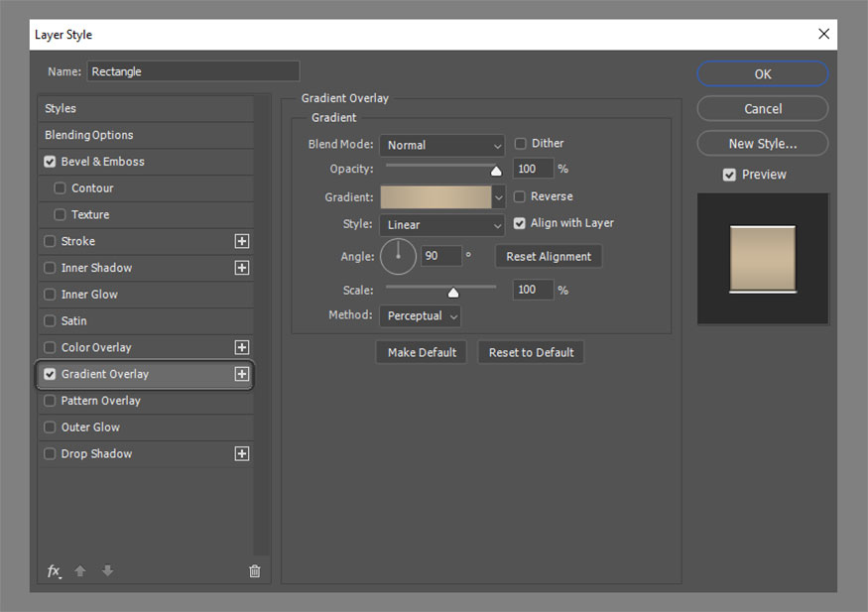The image size is (868, 612).
Task: Add another Gradient Overlay with plus icon
Action: pyautogui.click(x=242, y=374)
